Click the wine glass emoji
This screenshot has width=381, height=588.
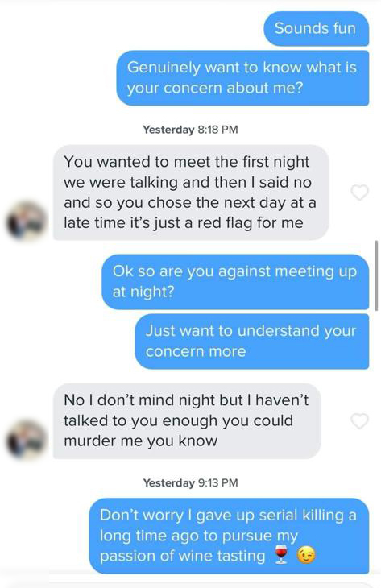pyautogui.click(x=281, y=555)
